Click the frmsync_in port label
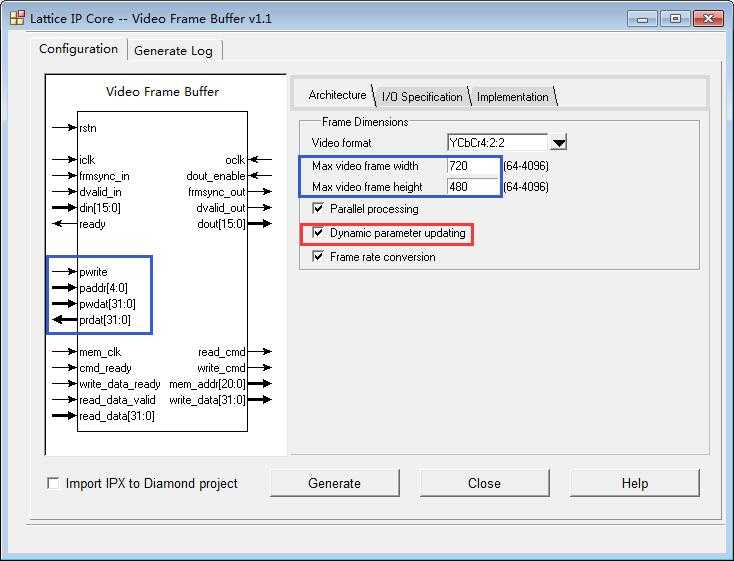This screenshot has height=561, width=734. click(x=104, y=176)
